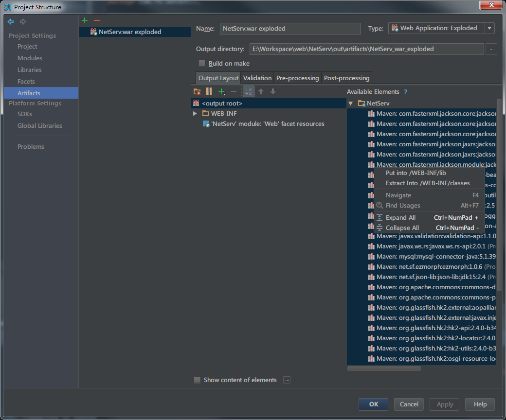Expand the WEB-INF tree node
Viewport: 506px width, 420px height.
195,113
